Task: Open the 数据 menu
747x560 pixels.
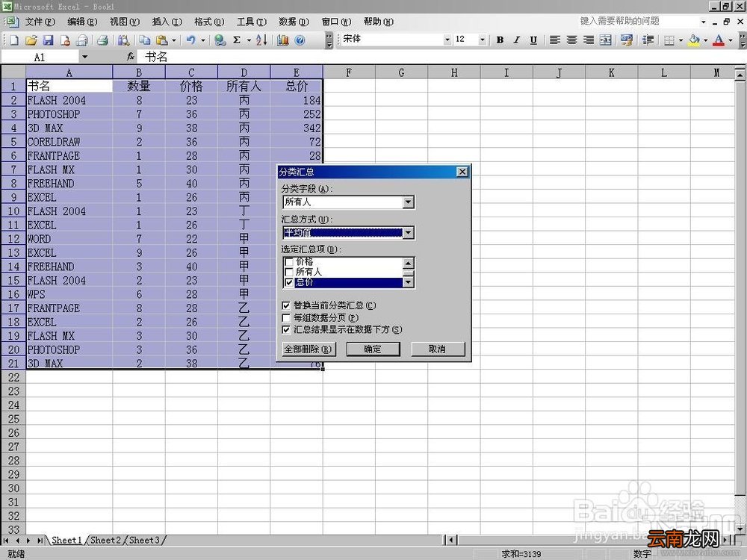Action: click(x=294, y=22)
